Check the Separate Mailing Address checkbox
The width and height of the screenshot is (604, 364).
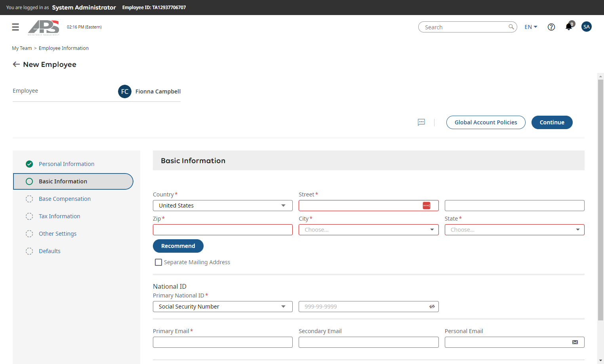(x=158, y=262)
